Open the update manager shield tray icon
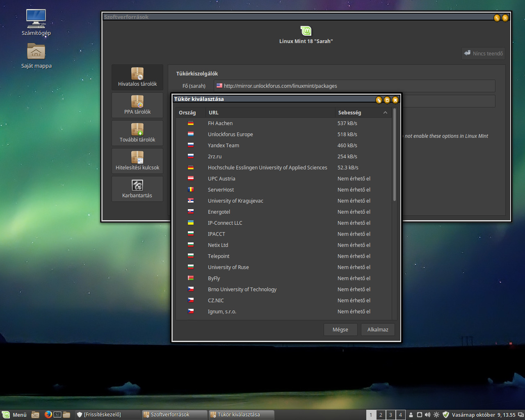Screen dimensions: 525x420 point(446,415)
